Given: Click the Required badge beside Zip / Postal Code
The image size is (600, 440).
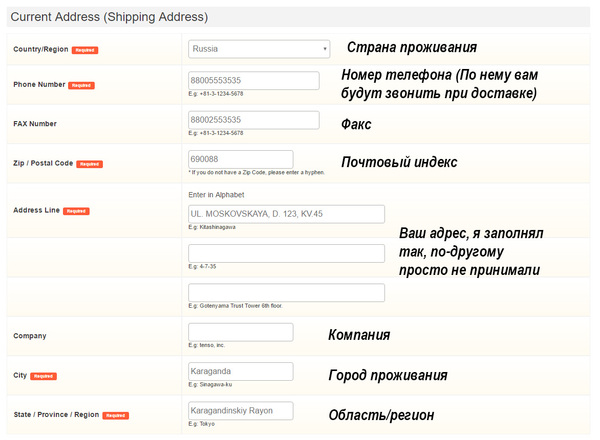Looking at the screenshot, I should click(x=90, y=164).
